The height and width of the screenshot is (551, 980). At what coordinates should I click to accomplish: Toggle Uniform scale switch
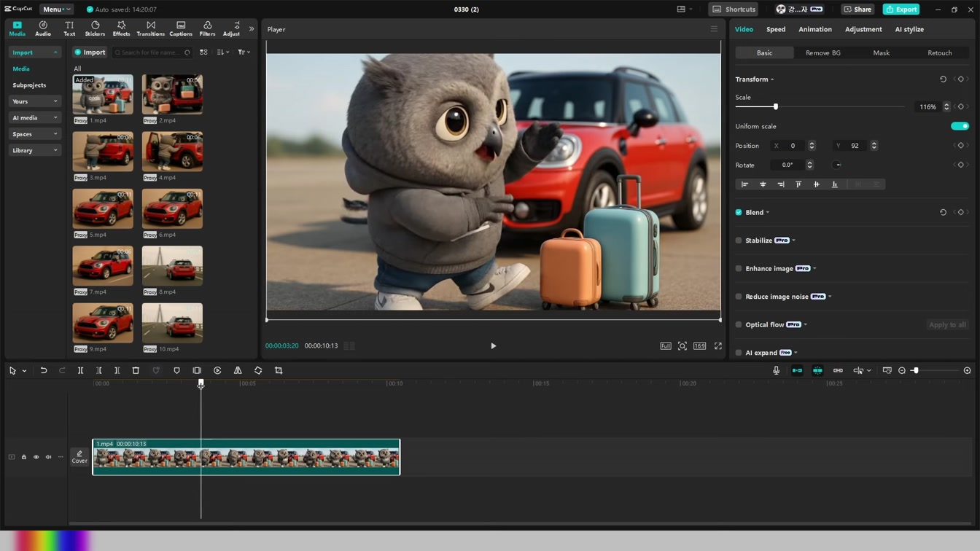pyautogui.click(x=960, y=126)
